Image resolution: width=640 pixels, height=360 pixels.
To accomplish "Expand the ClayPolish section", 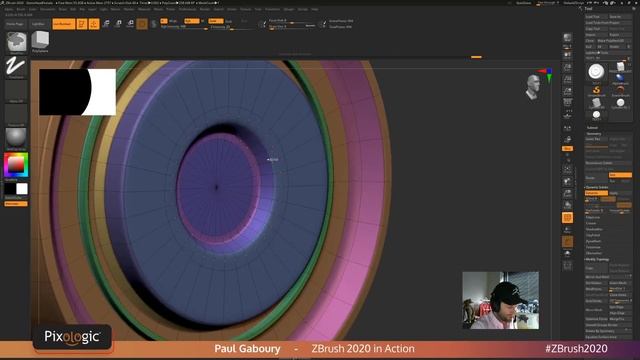I will click(593, 235).
